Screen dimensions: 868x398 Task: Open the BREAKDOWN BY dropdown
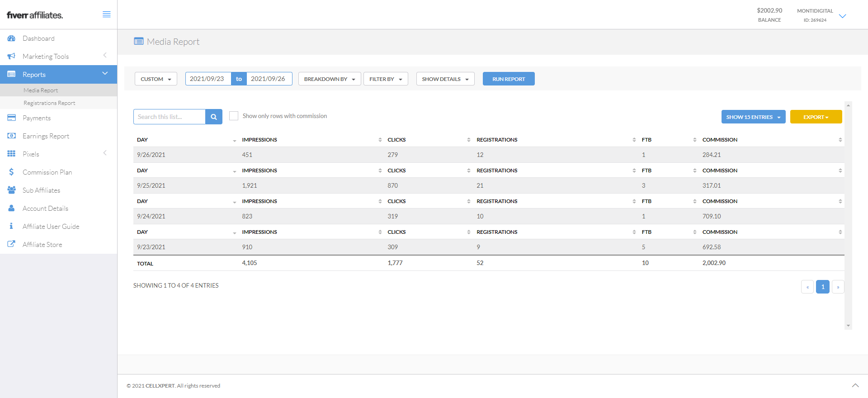point(330,79)
